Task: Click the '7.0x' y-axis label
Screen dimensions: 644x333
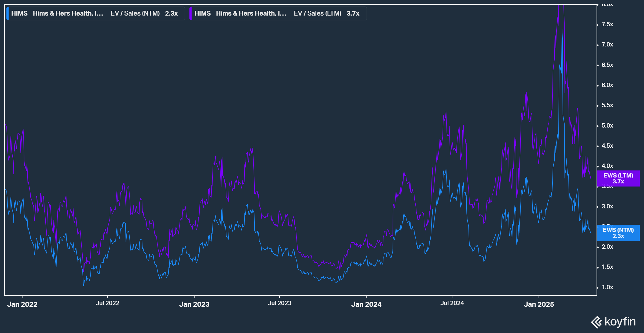Action: coord(608,45)
